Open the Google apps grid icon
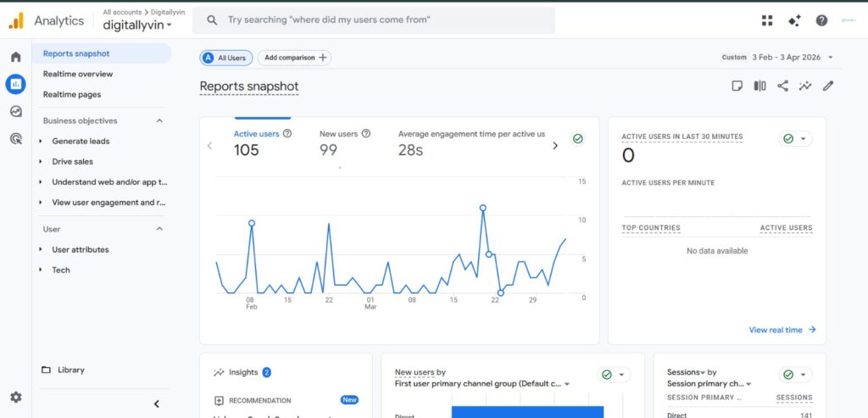 pyautogui.click(x=767, y=20)
